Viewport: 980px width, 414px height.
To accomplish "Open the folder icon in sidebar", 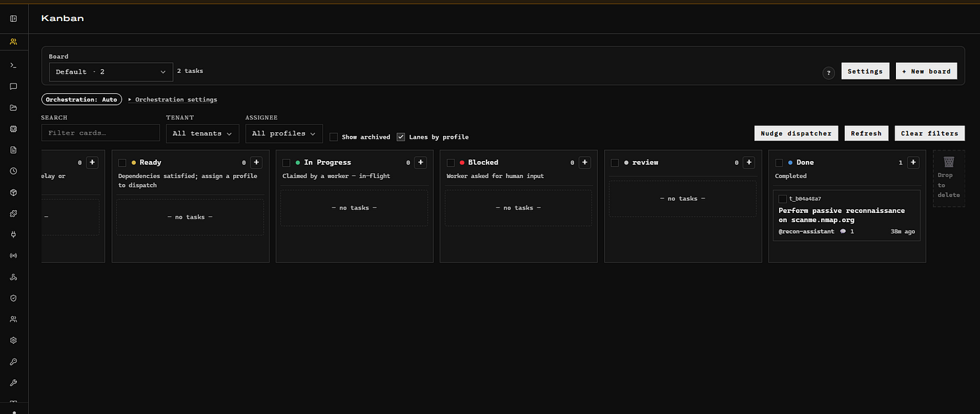I will click(13, 108).
